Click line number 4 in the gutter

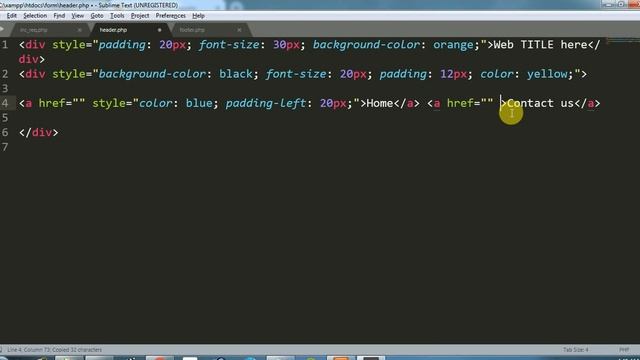pyautogui.click(x=5, y=103)
